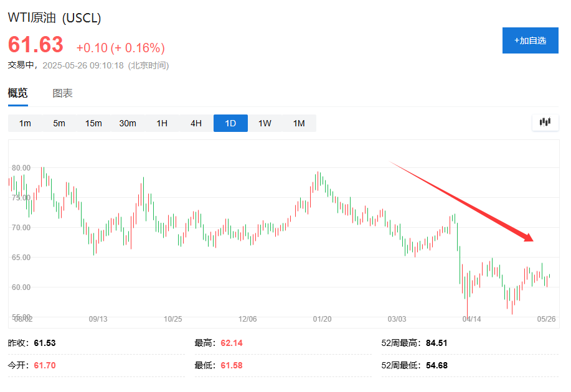Switch to the 图表 tab
Viewport: 571px width, 392px height.
coord(62,93)
